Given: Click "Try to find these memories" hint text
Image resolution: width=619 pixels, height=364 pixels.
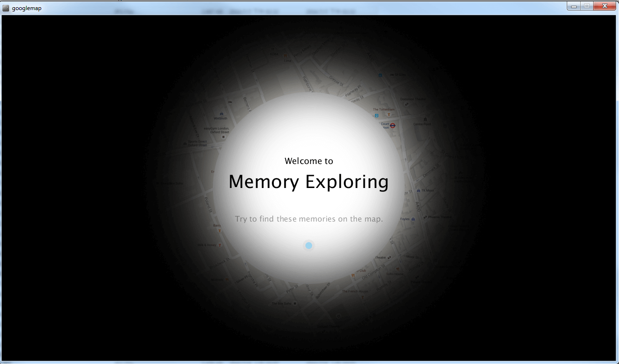Looking at the screenshot, I should pyautogui.click(x=309, y=219).
